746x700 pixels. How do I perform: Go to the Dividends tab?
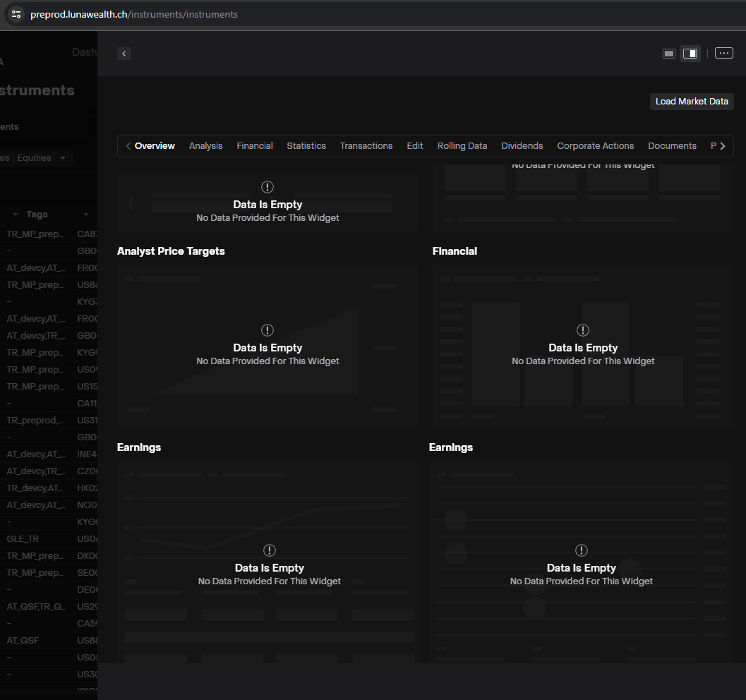pos(522,146)
